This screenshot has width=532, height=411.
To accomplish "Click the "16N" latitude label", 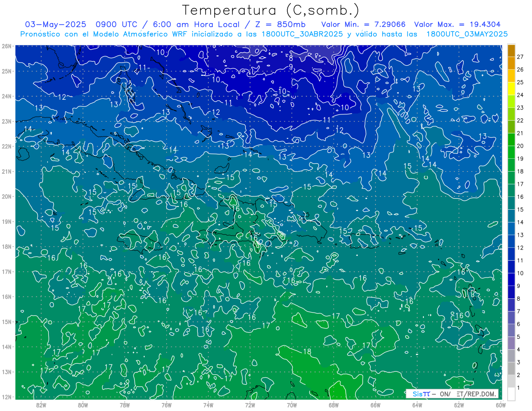I will point(6,297).
